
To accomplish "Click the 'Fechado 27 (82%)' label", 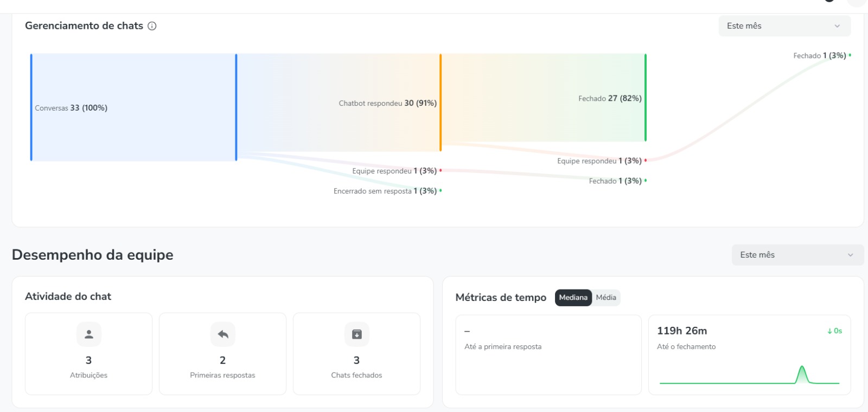I will (x=610, y=98).
